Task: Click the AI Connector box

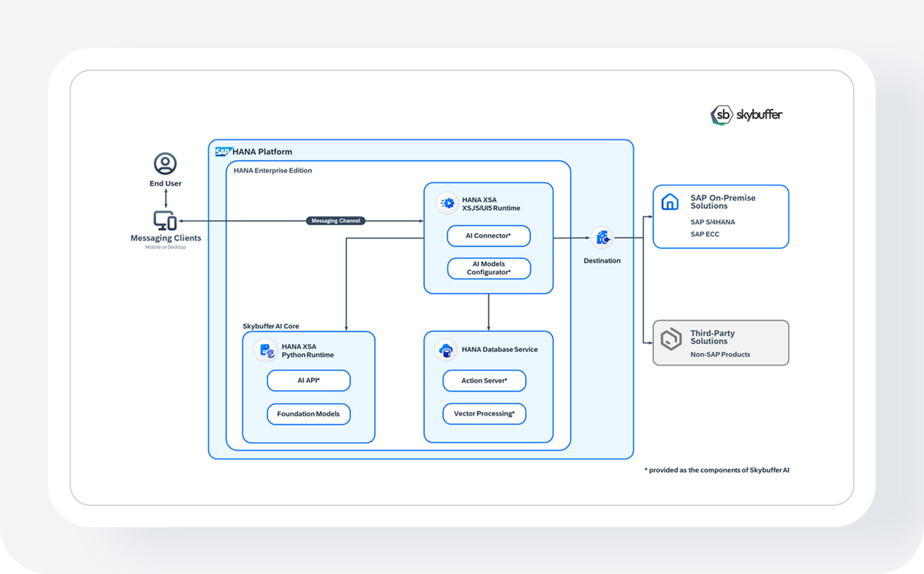Action: [x=488, y=236]
